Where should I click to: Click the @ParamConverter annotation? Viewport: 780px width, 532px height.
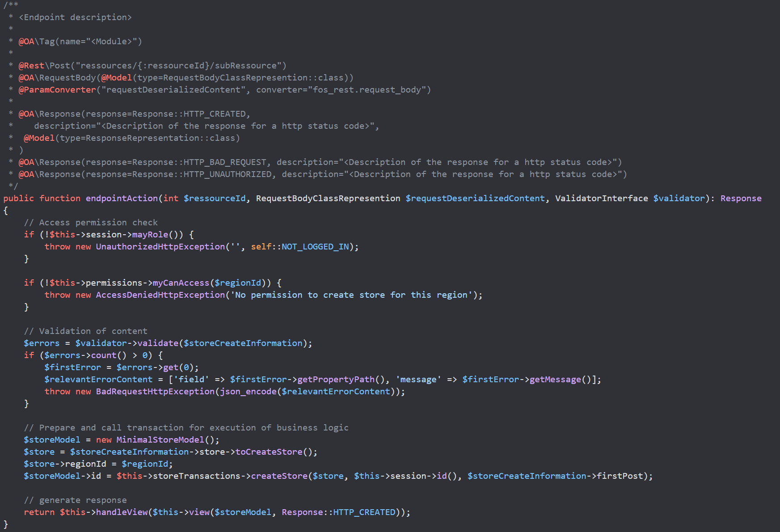click(x=57, y=90)
